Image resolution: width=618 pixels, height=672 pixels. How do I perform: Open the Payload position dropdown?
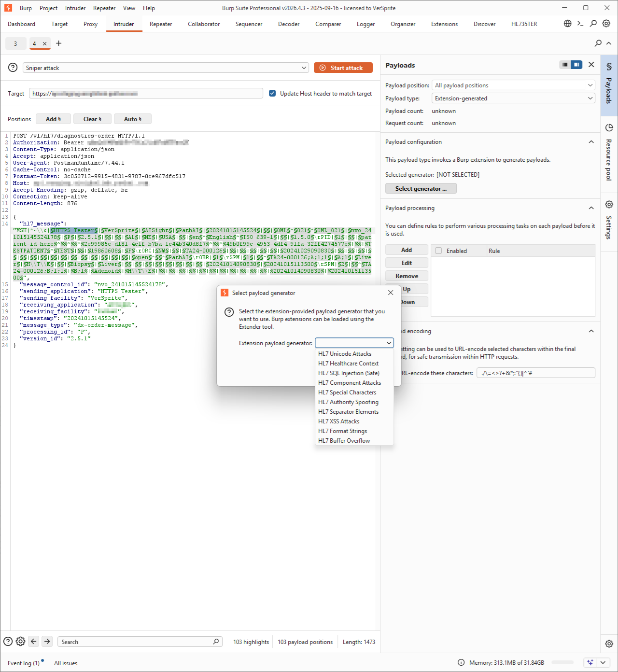click(513, 85)
